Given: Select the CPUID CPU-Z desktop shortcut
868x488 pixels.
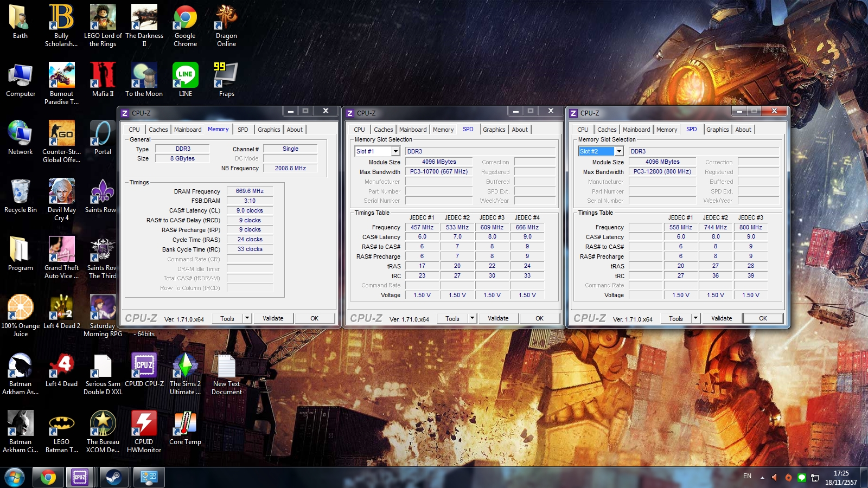Looking at the screenshot, I should point(144,370).
